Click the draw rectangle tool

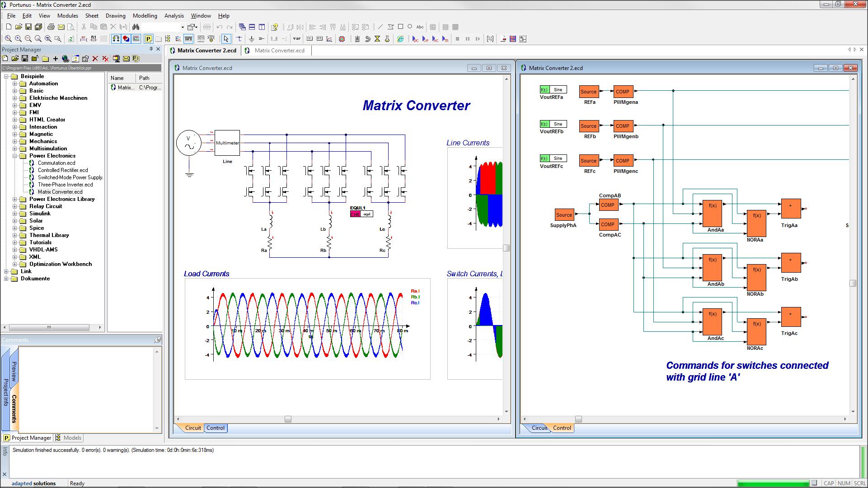coord(400,27)
